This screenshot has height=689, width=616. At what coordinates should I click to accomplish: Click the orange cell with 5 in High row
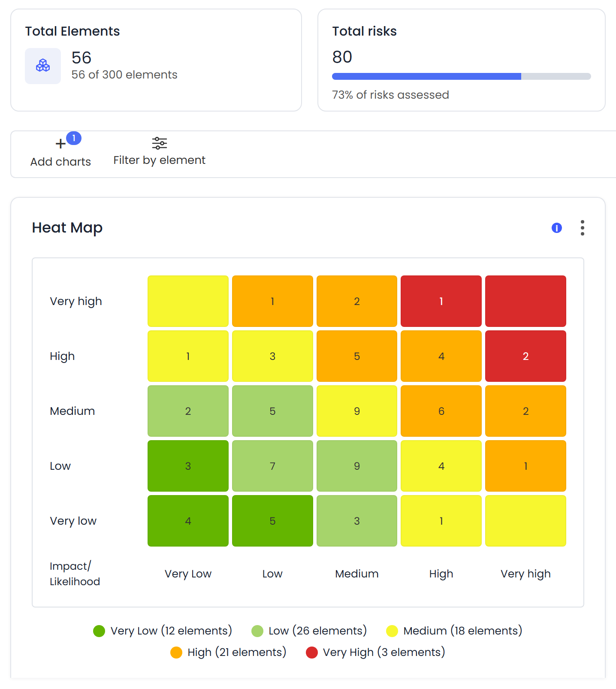[357, 356]
